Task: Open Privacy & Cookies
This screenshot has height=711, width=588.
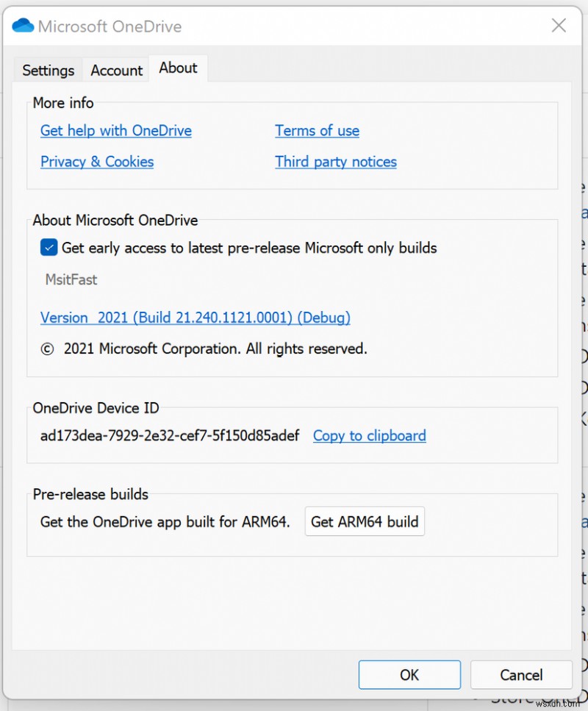Action: pyautogui.click(x=96, y=161)
